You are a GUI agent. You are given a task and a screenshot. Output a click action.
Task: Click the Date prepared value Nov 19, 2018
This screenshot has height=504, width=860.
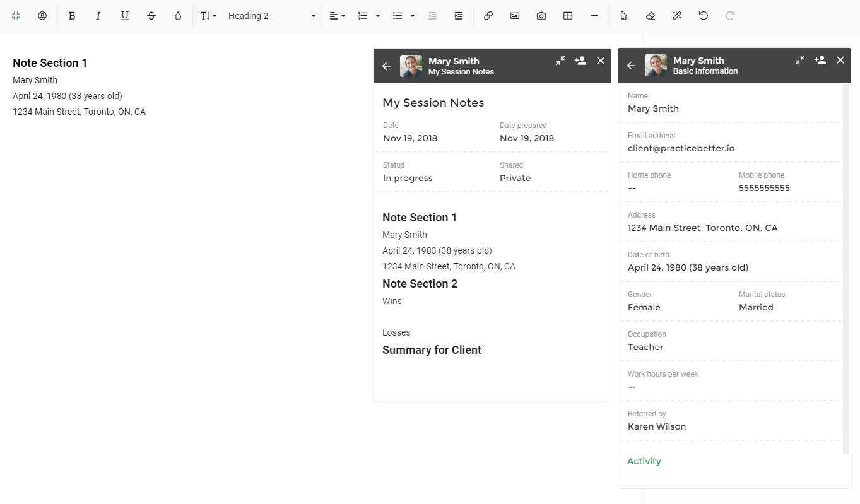527,138
